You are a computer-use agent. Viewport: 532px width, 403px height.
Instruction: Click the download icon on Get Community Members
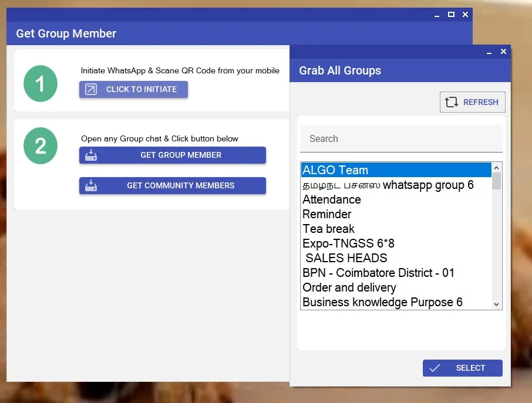(91, 186)
